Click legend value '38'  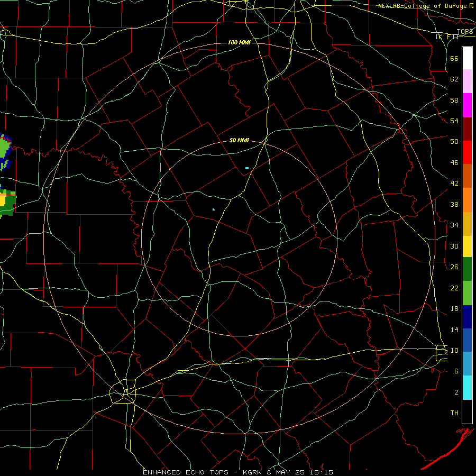454,204
